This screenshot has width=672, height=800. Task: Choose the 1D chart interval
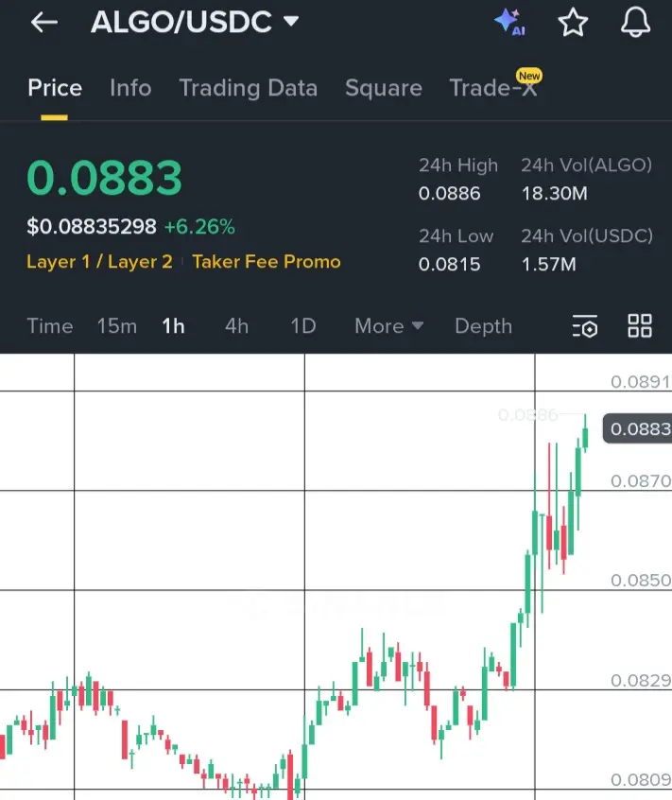[302, 326]
